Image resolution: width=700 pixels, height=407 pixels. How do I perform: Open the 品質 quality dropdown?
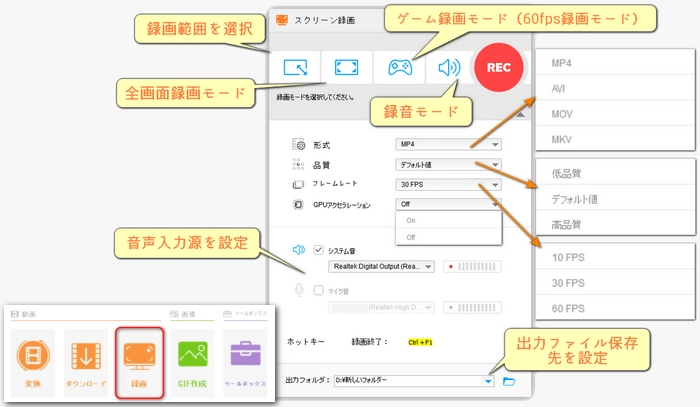[x=449, y=164]
